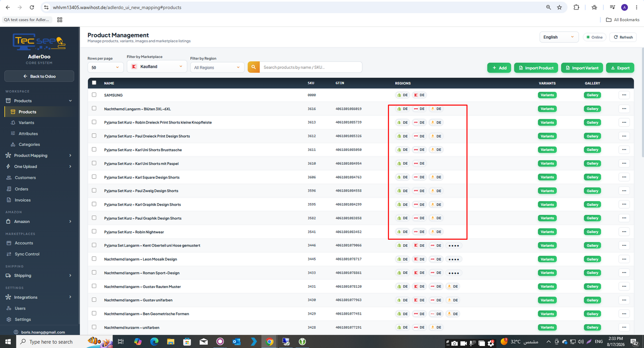
Task: Open Variants in the sidebar
Action: click(x=27, y=123)
